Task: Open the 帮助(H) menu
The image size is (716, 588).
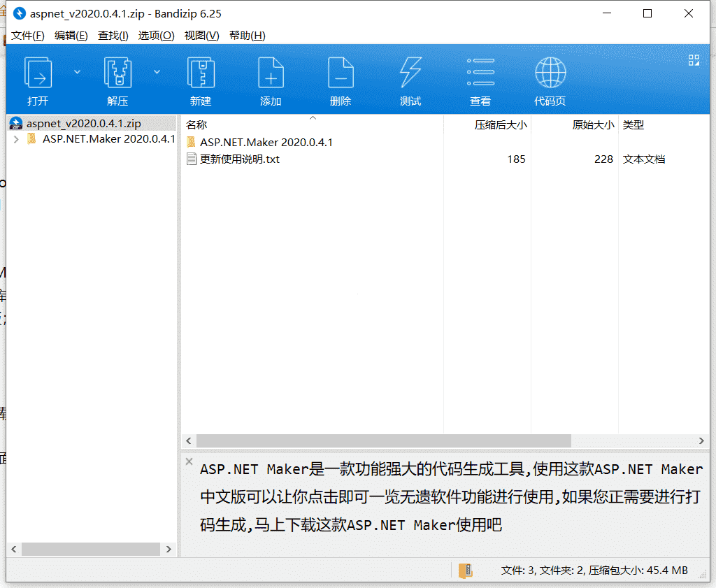Action: click(x=247, y=36)
